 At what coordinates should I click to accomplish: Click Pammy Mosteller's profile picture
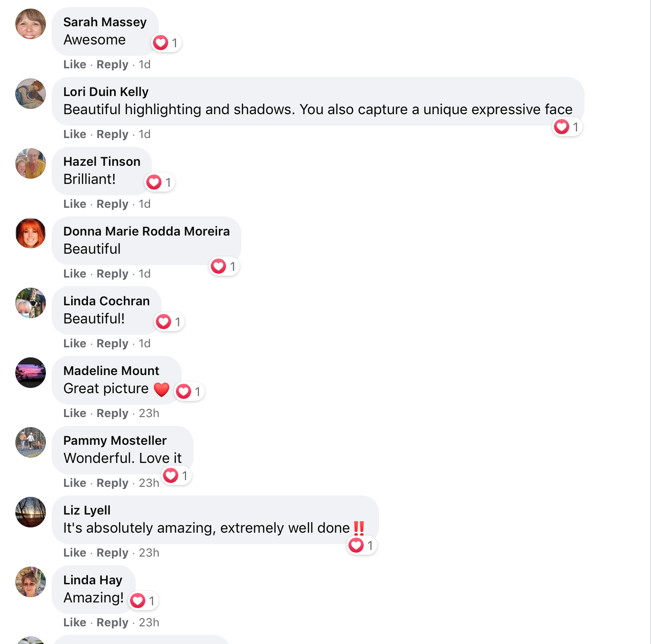coord(31,442)
